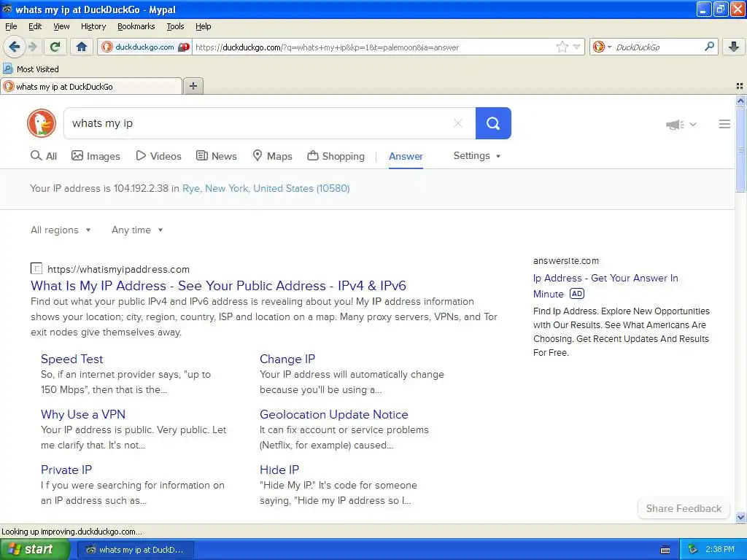Viewport: 747px width, 560px height.
Task: Open the View menu
Action: (61, 26)
